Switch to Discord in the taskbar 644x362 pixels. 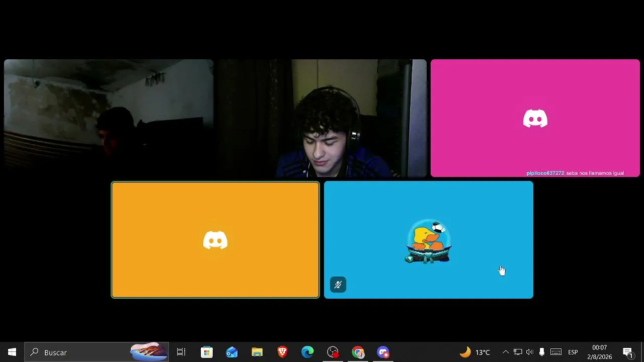pos(383,352)
